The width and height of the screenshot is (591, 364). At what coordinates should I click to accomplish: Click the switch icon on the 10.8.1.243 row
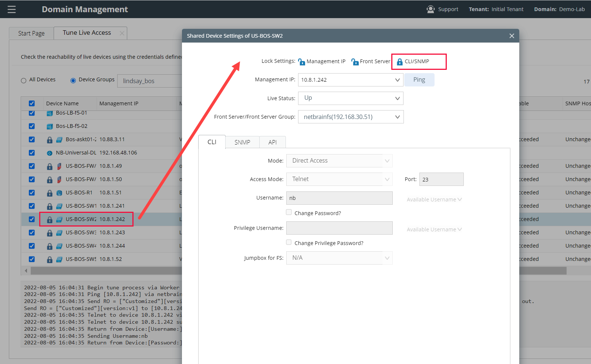[59, 233]
